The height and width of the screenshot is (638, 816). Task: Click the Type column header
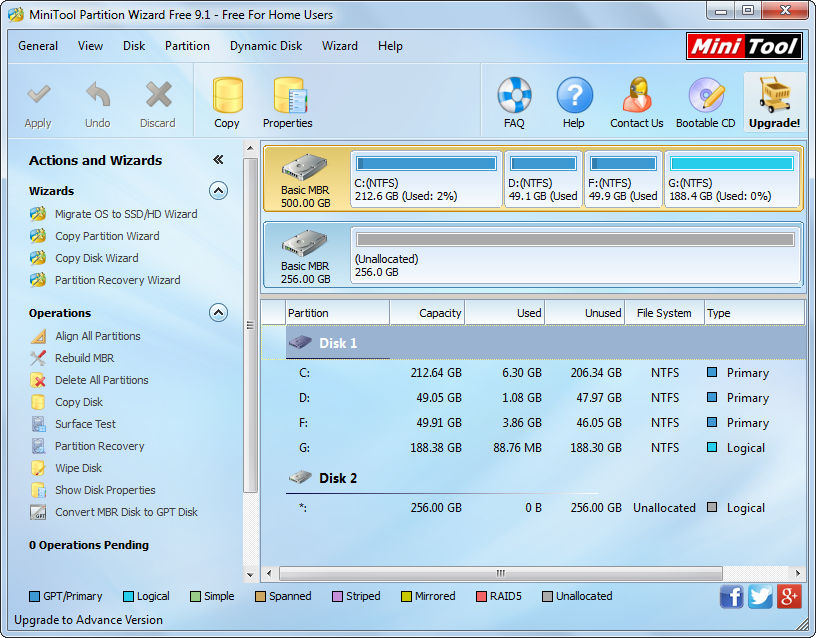point(755,313)
